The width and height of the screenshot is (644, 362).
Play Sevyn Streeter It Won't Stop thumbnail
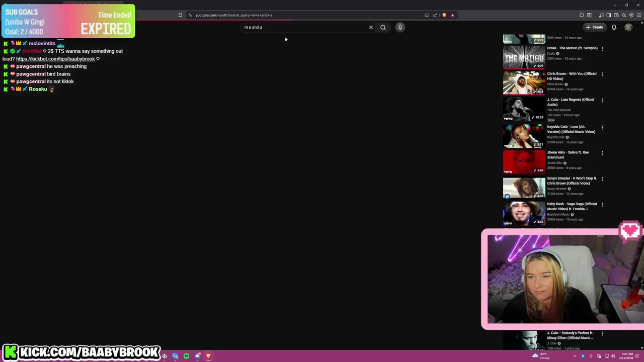click(x=524, y=188)
